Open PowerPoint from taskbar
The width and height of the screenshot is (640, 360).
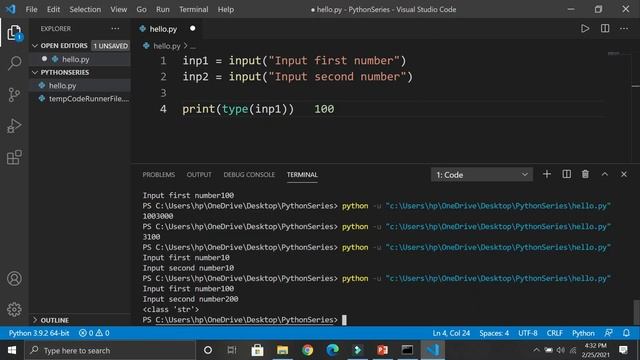(x=382, y=350)
